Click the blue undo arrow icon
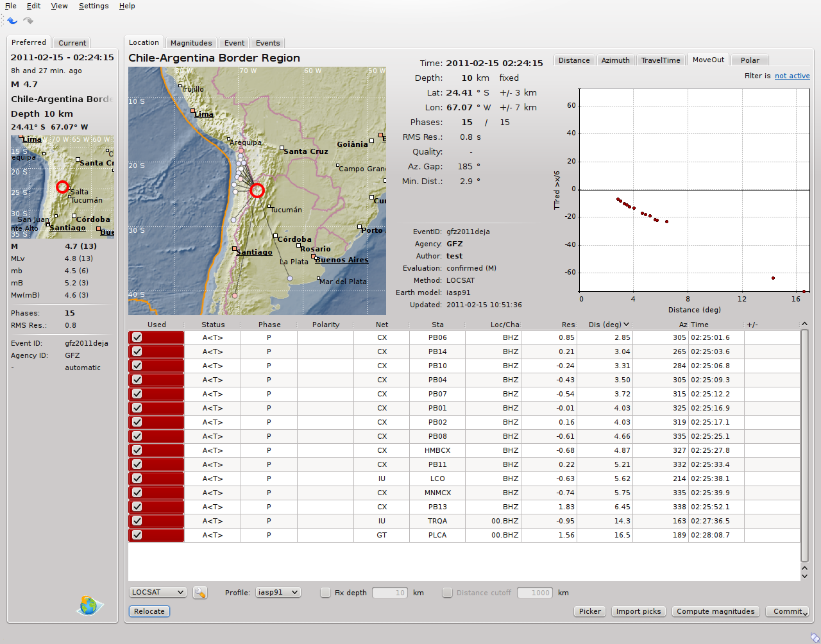 12,21
